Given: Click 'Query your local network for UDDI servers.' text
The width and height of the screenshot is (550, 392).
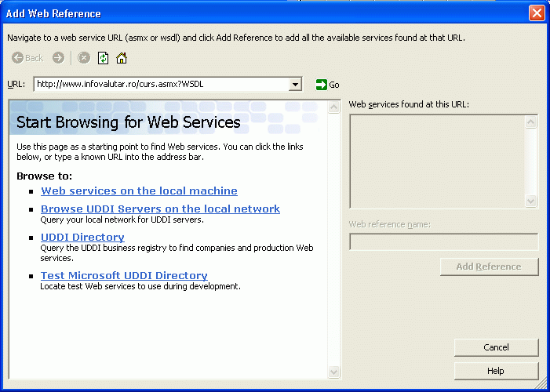Looking at the screenshot, I should [x=122, y=220].
